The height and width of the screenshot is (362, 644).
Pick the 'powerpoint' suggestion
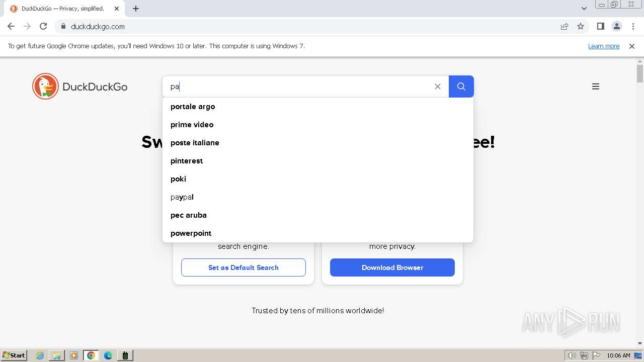(318, 233)
